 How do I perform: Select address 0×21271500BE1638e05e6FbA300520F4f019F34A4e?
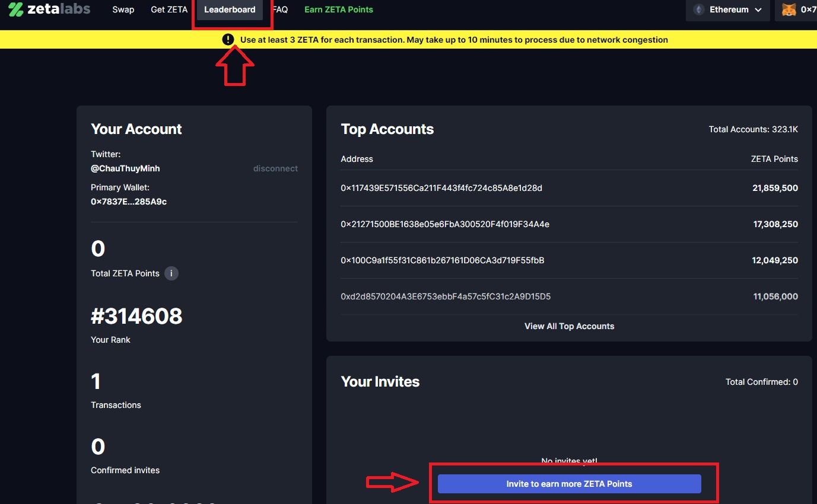[445, 224]
